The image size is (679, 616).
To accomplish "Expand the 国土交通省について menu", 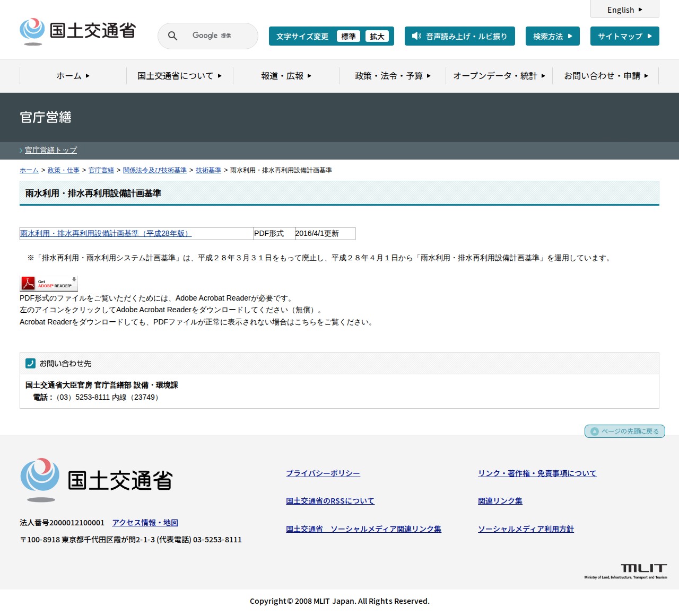I will click(179, 76).
